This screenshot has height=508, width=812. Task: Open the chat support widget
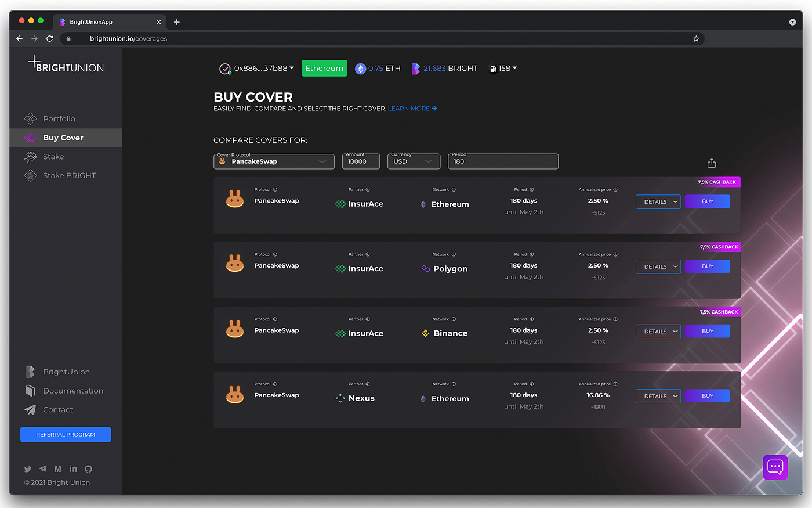pos(775,467)
